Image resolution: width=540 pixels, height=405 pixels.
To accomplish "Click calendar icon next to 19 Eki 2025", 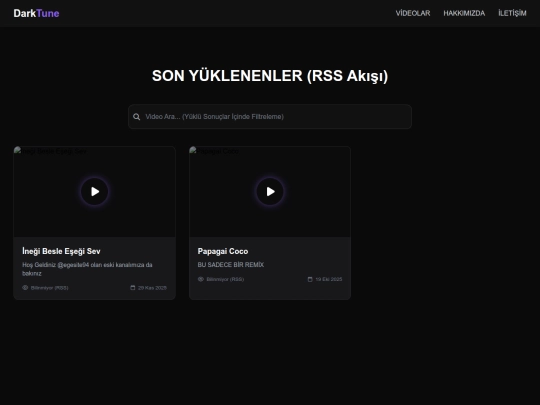I will pyautogui.click(x=310, y=279).
